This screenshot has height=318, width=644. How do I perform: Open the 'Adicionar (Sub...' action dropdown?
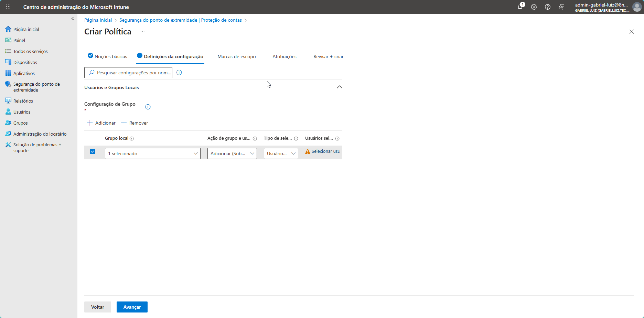[x=232, y=153]
